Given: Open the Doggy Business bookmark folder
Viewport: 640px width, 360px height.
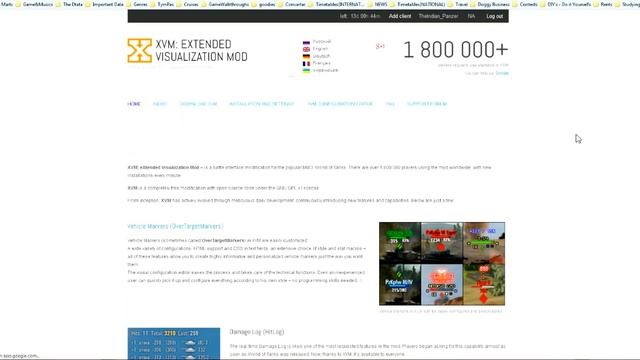Looking at the screenshot, I should [490, 4].
